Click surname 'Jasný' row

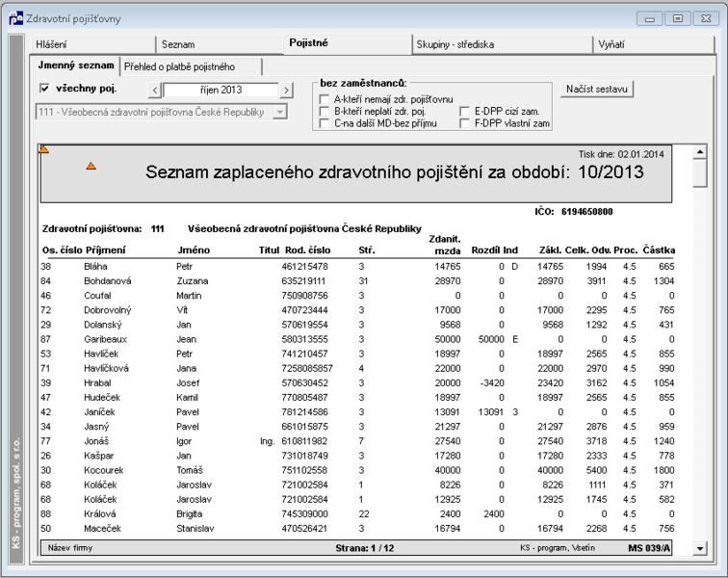click(96, 427)
